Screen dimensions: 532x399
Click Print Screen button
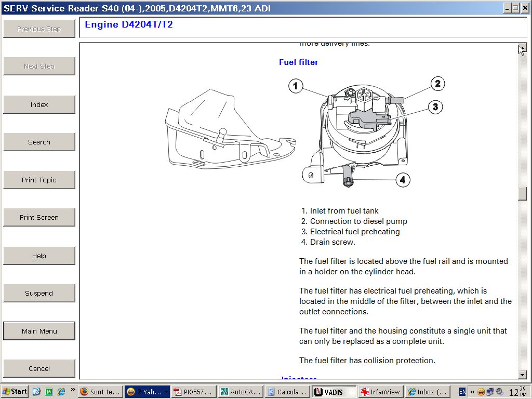pos(39,217)
